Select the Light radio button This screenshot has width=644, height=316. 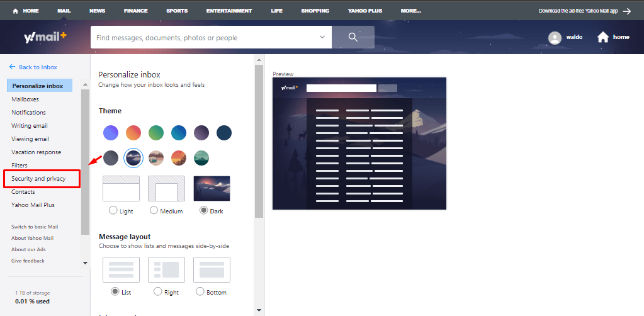coord(113,210)
